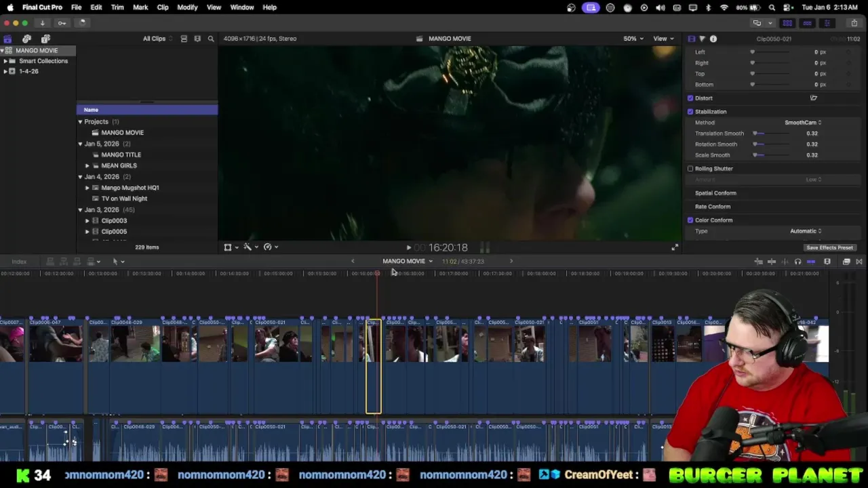Expand MEAN GIRLS clip row

click(87, 165)
